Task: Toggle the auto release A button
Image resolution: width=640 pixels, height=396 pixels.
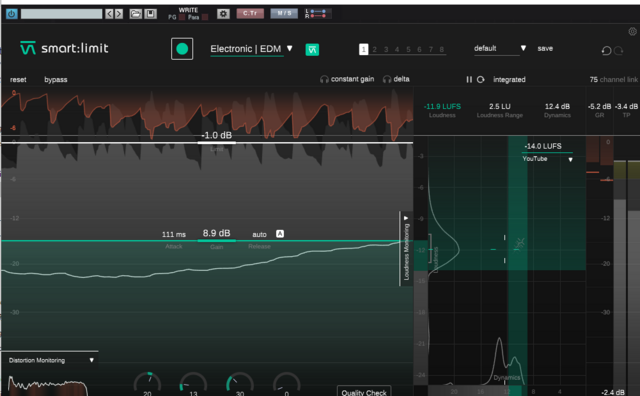Action: coord(280,234)
